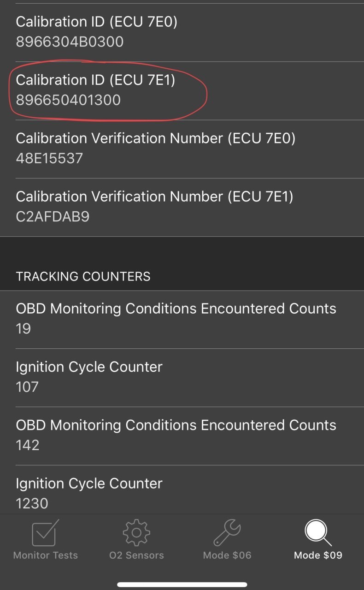Tap Ignition Cycle Counter row showing 1230
This screenshot has height=590, width=364.
[182, 490]
